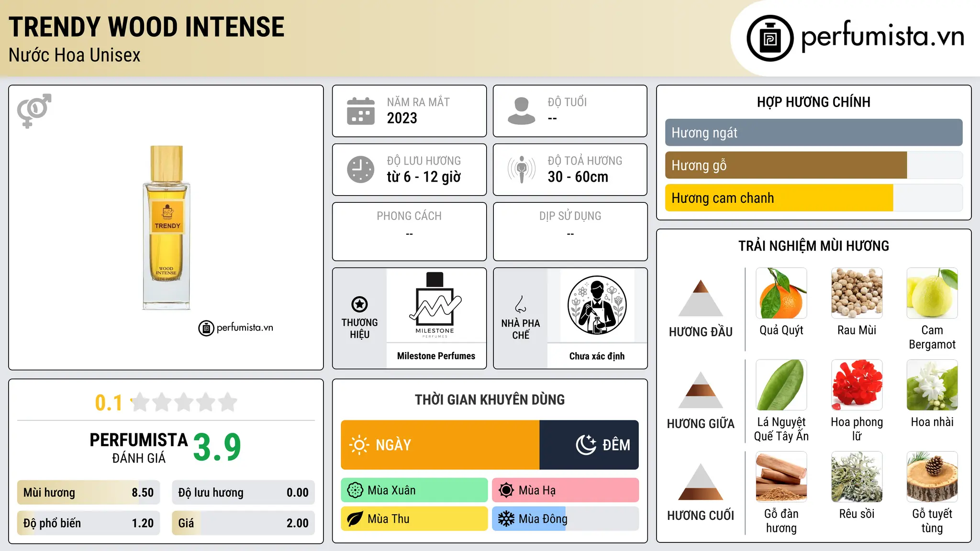Click the clock icon for longevity
This screenshot has width=980, height=551.
(361, 169)
